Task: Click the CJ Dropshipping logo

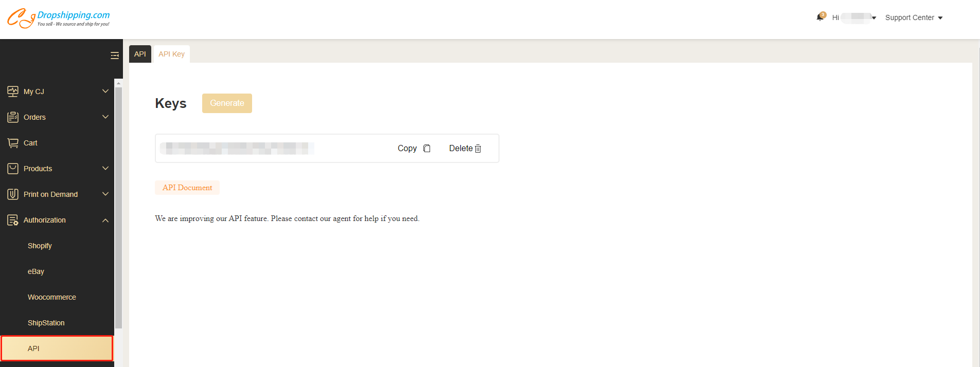Action: (x=58, y=19)
